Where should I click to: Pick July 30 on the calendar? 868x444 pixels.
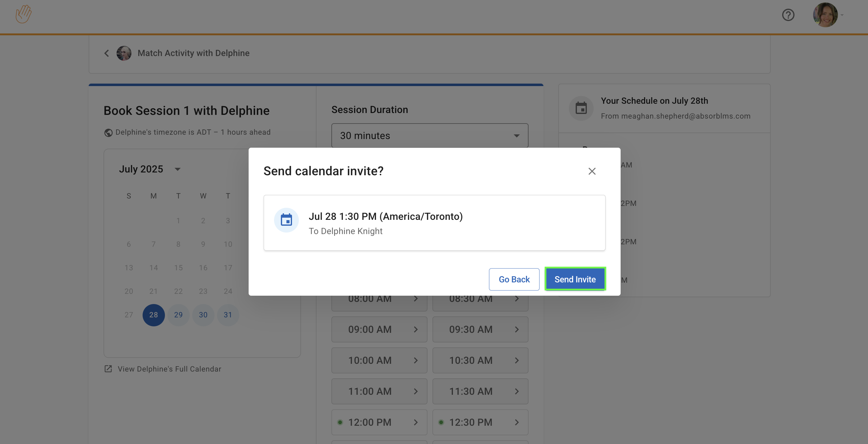203,315
